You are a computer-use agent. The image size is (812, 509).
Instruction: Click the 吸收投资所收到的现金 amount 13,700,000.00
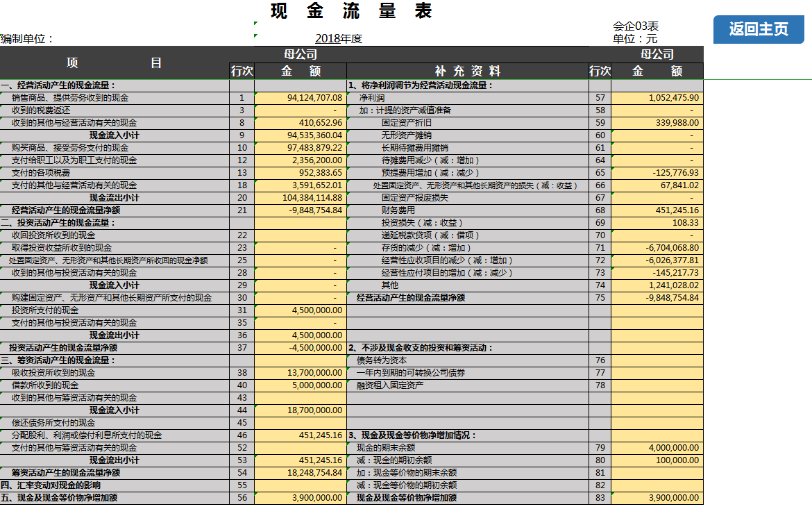point(300,373)
